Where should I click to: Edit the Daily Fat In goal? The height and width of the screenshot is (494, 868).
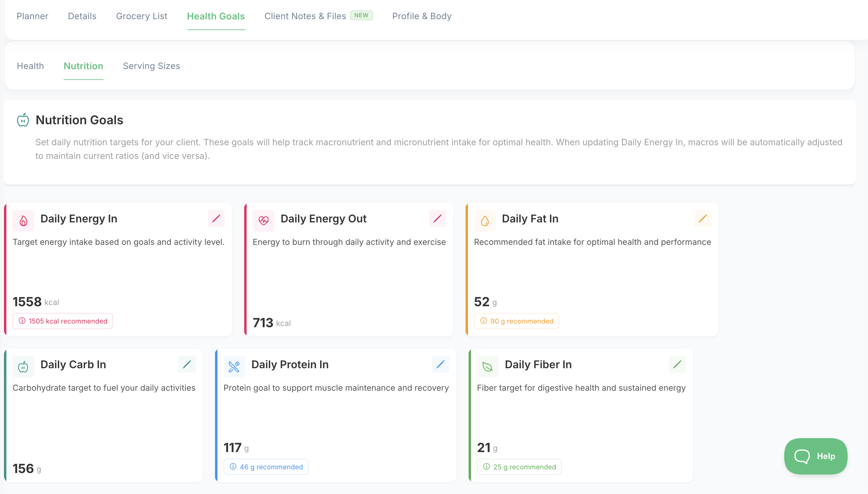(702, 218)
